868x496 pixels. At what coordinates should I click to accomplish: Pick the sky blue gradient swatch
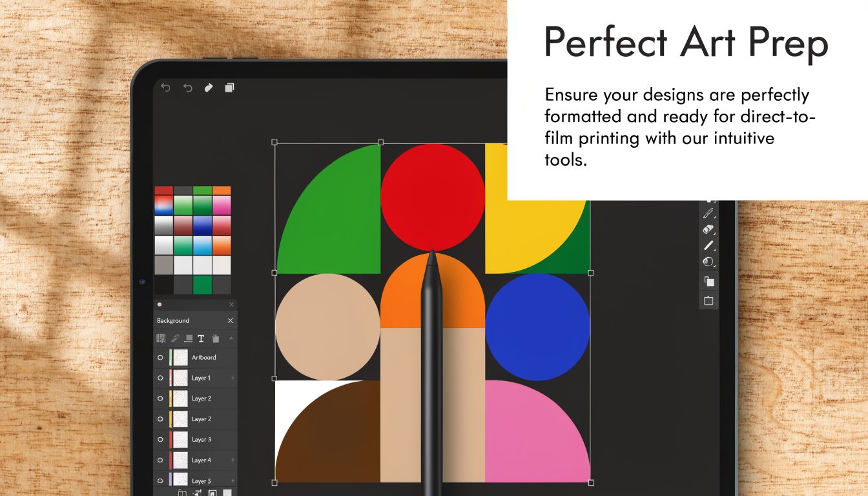(x=203, y=245)
